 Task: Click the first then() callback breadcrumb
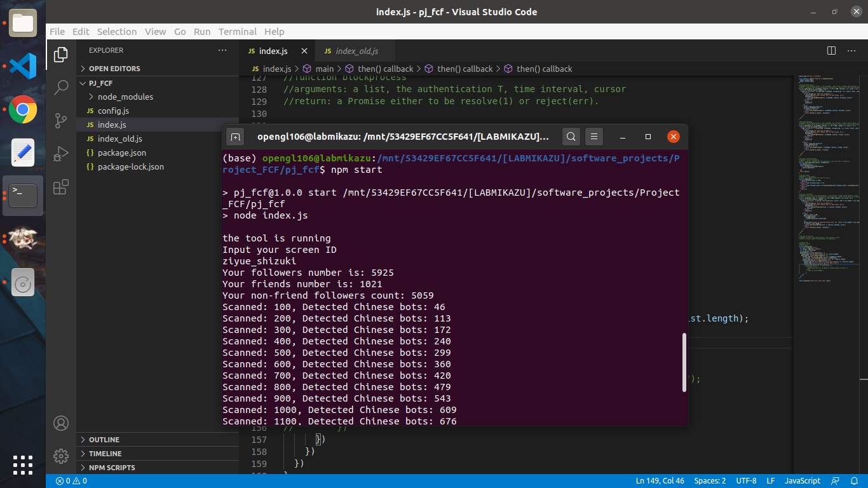tap(379, 69)
